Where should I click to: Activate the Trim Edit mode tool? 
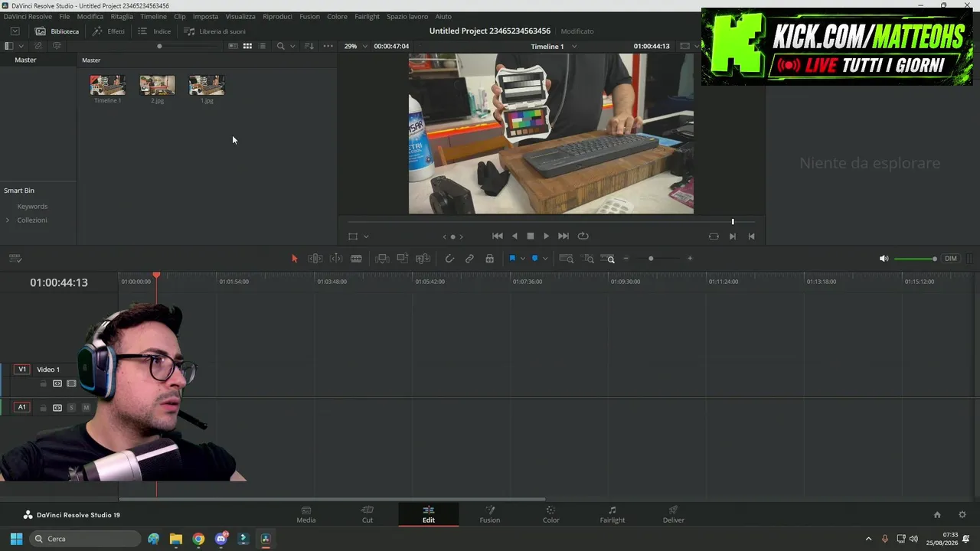pos(315,259)
